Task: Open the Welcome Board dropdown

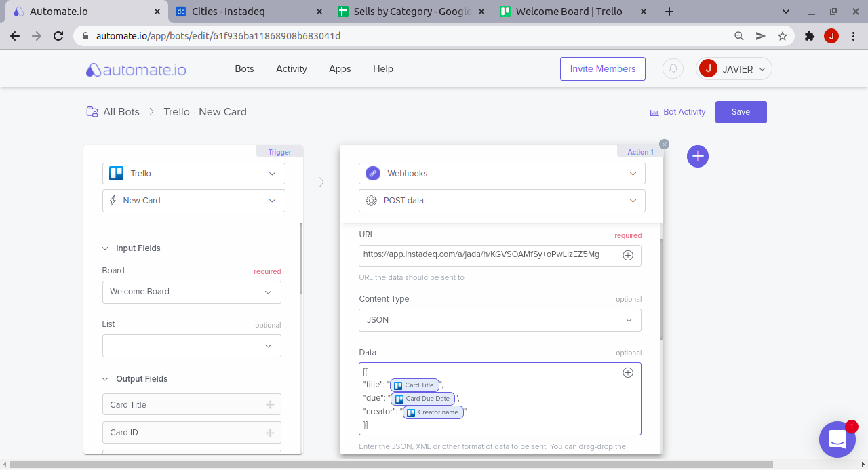Action: [192, 292]
